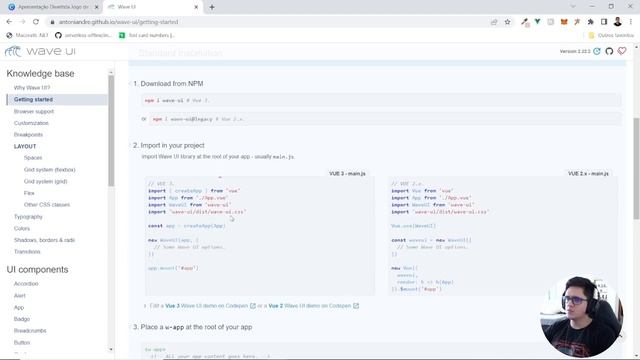
Task: Click the address bar URL
Action: (118, 22)
